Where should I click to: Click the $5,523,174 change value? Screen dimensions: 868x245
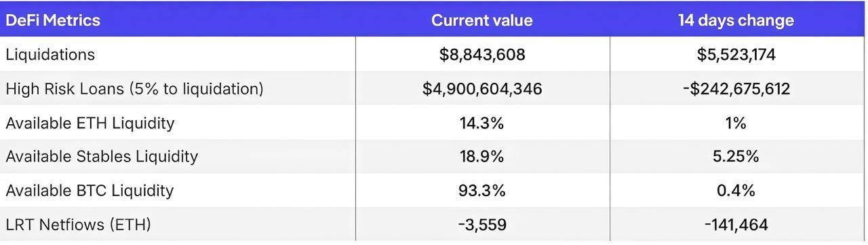click(736, 54)
